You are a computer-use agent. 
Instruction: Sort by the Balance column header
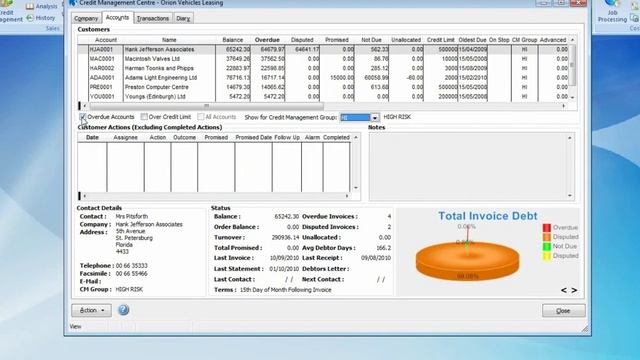click(233, 40)
